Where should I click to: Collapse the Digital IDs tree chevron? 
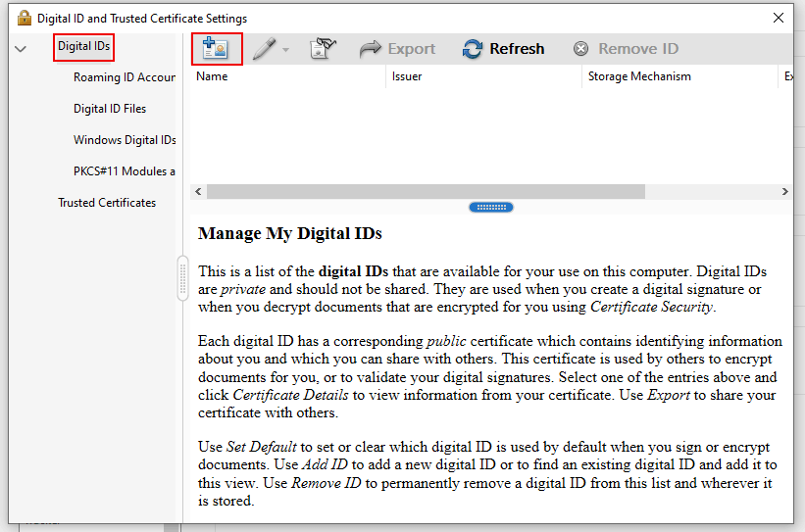click(21, 49)
